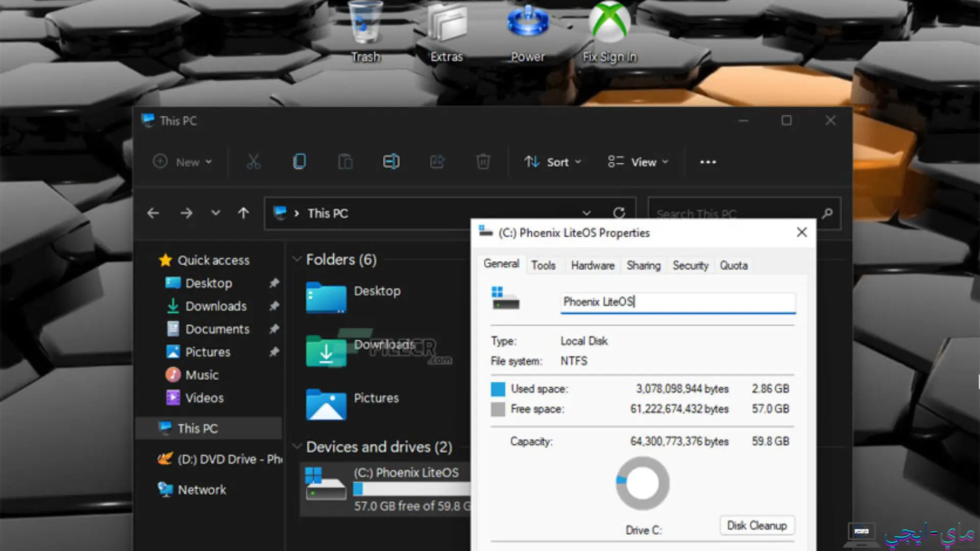The height and width of the screenshot is (551, 980).
Task: Select Documents in Quick access
Action: tap(208, 329)
